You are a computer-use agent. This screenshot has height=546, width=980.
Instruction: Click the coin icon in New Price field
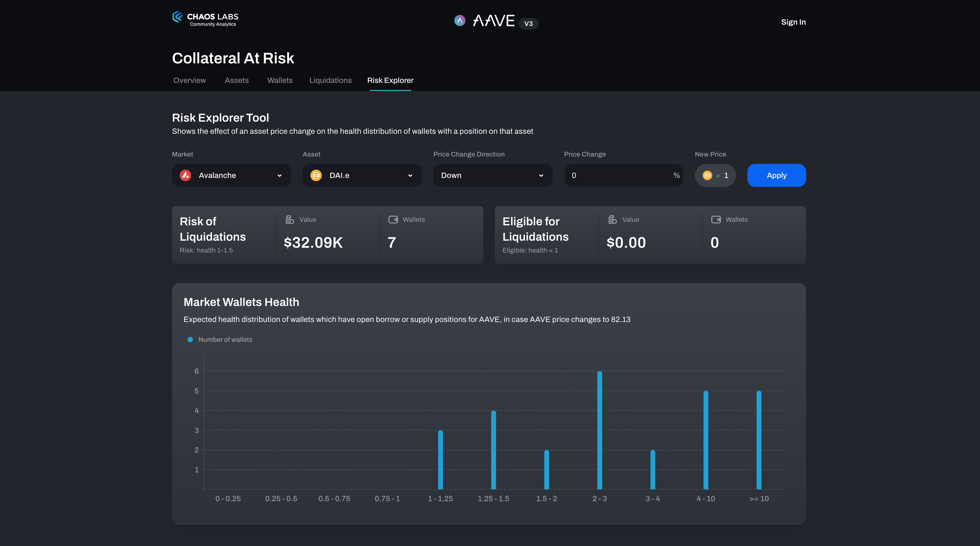(707, 175)
